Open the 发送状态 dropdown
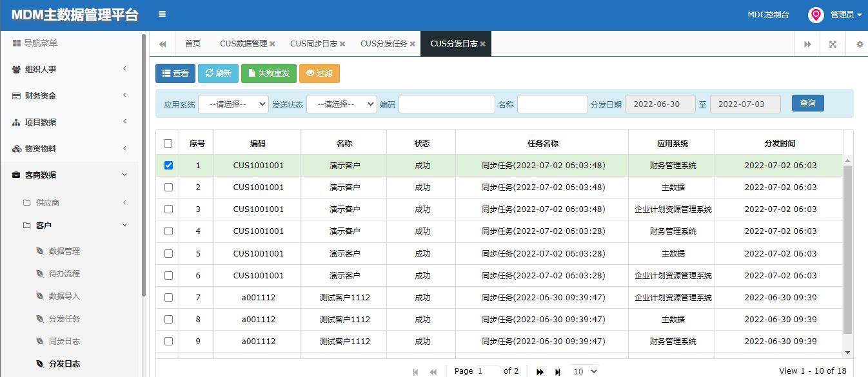 [342, 104]
